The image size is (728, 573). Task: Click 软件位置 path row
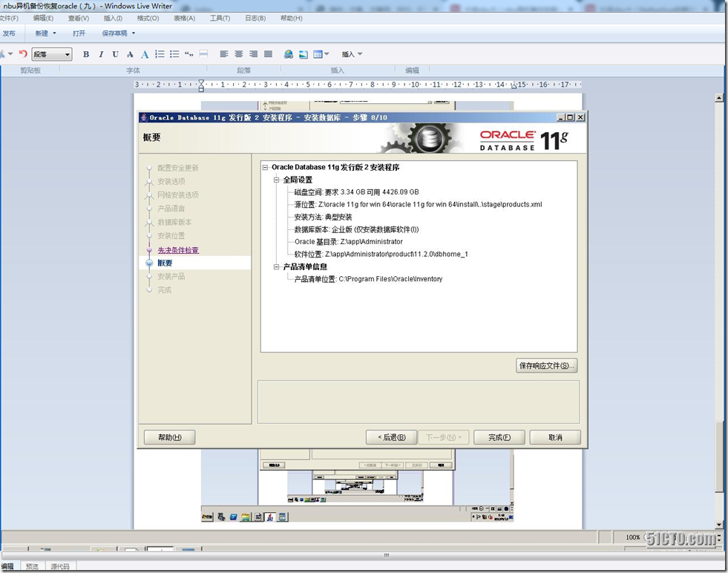coord(381,254)
